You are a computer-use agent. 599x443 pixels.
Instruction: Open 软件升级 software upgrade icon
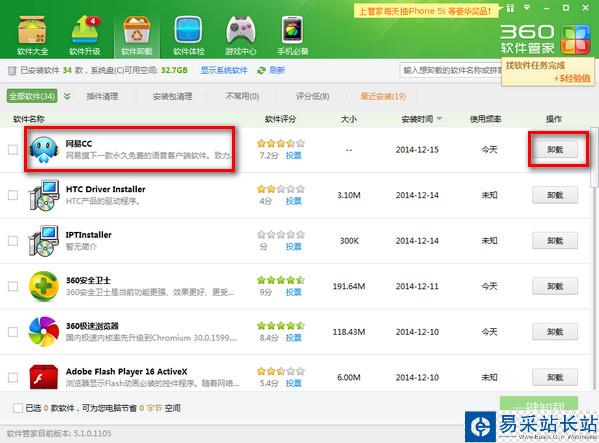tap(84, 36)
